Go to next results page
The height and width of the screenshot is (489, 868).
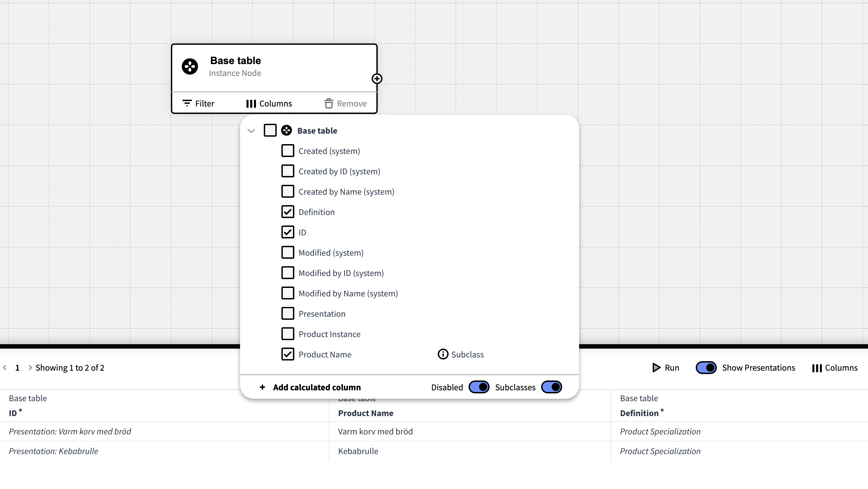click(30, 368)
